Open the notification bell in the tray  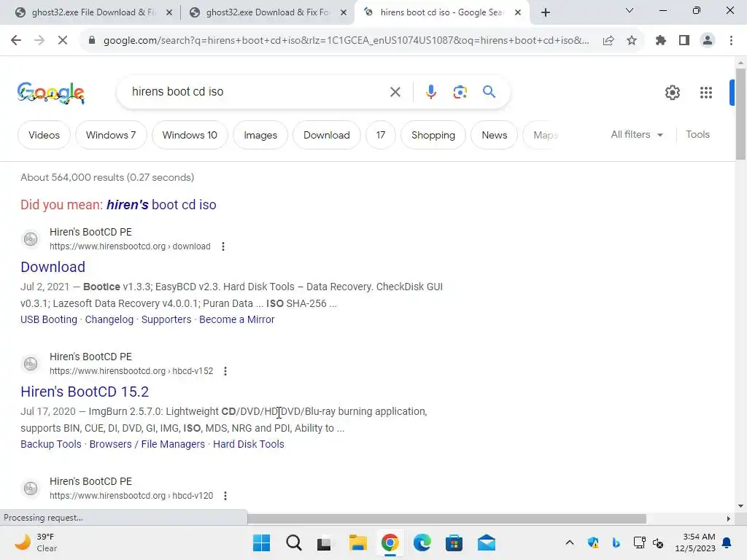tap(727, 542)
